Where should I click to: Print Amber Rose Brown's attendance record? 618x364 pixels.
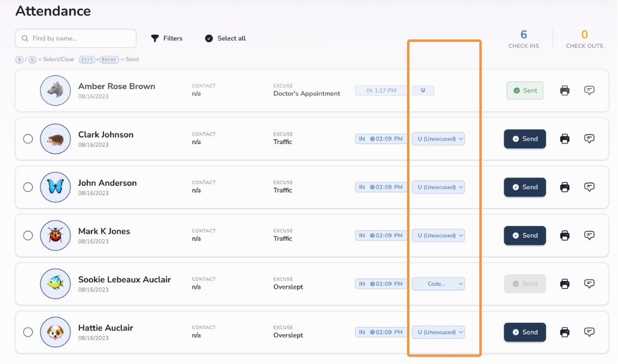(x=565, y=91)
